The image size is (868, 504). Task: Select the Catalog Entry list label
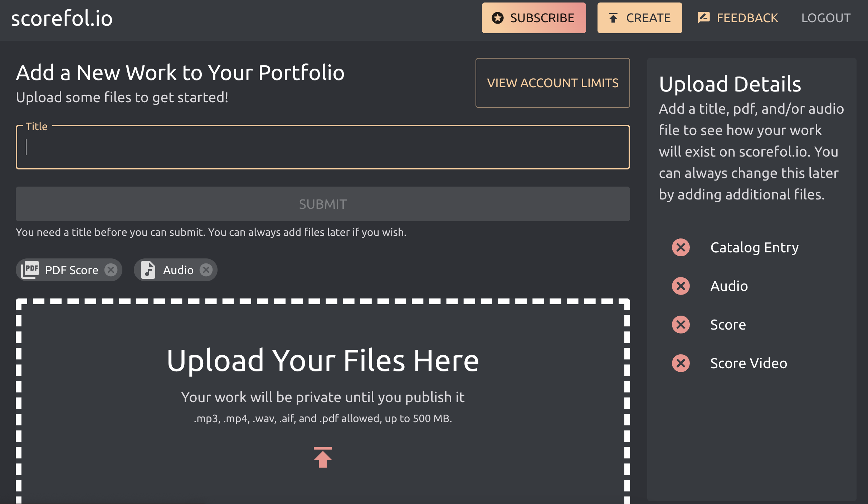coord(754,247)
